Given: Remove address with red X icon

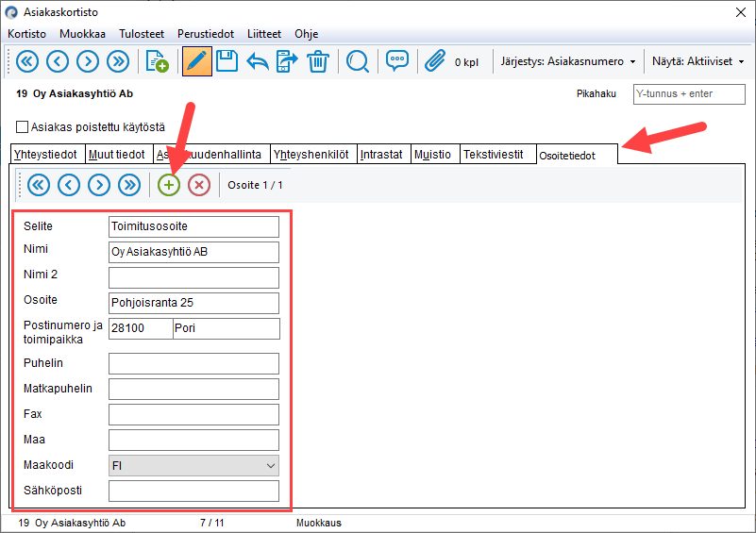Looking at the screenshot, I should coord(198,185).
